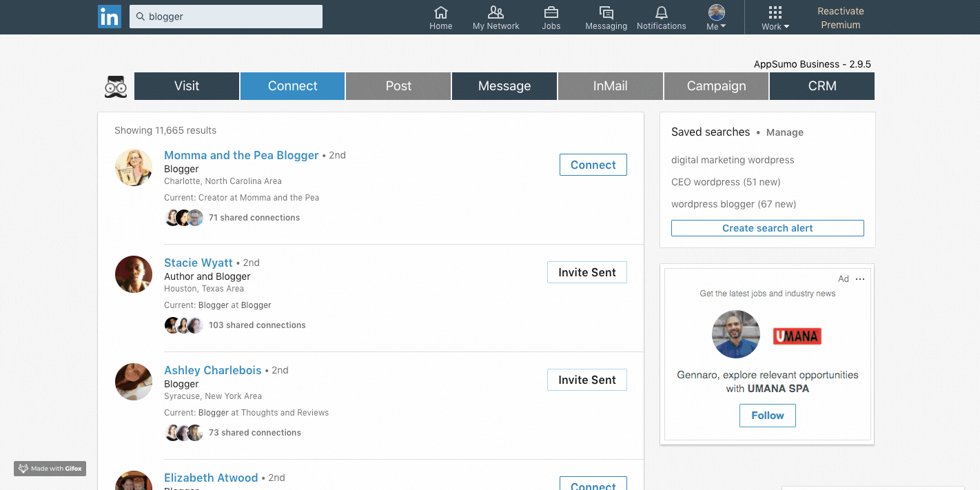
Task: Open the Jobs section
Action: [x=551, y=18]
